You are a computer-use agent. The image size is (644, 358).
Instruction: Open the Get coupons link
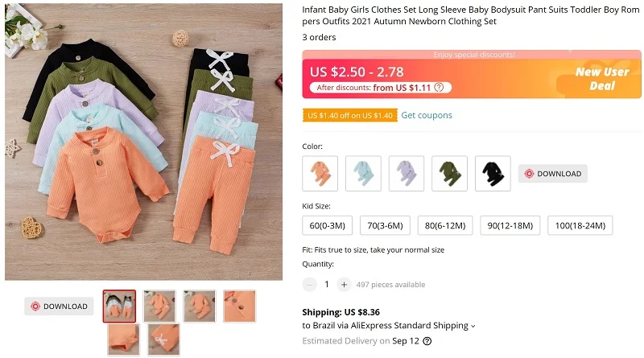click(427, 115)
